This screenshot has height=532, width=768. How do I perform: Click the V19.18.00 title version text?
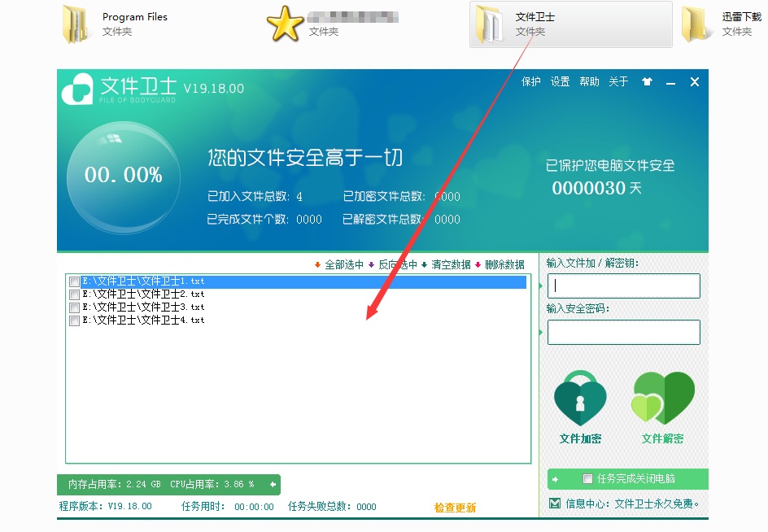pos(213,89)
